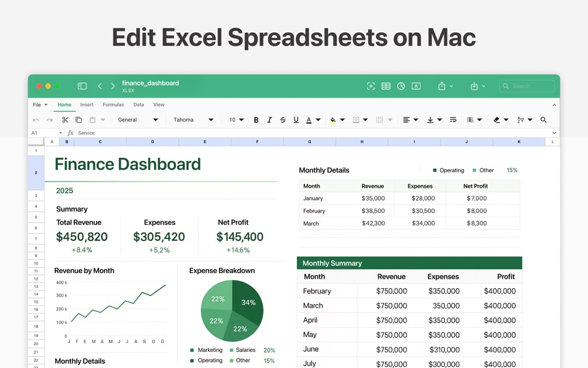Click the Save download icon in the title bar
Screen dimensions: 588x368
(475, 86)
